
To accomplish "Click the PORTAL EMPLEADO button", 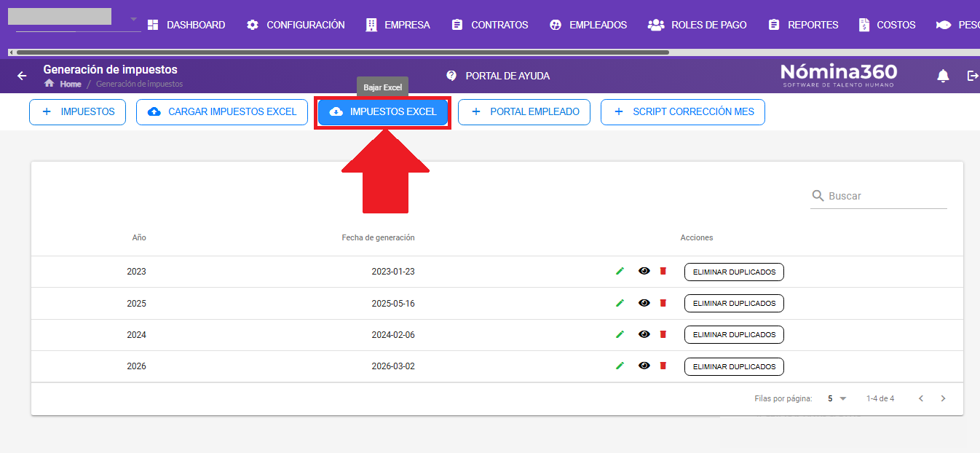I will click(x=524, y=112).
